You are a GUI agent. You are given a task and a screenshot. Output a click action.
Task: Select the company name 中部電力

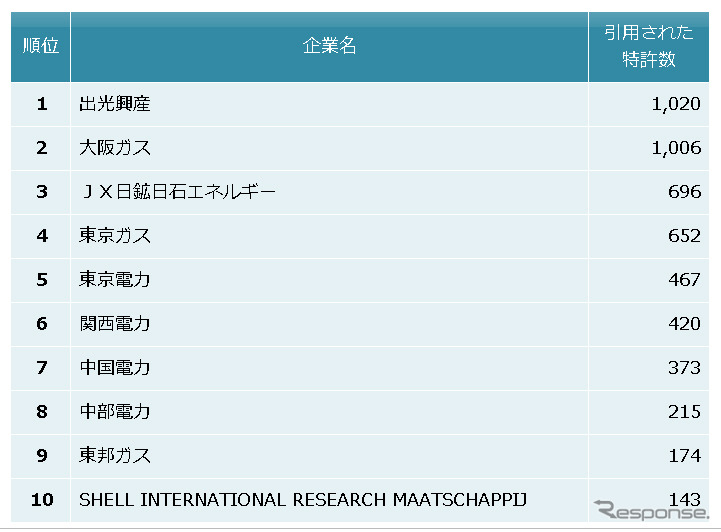pos(114,412)
